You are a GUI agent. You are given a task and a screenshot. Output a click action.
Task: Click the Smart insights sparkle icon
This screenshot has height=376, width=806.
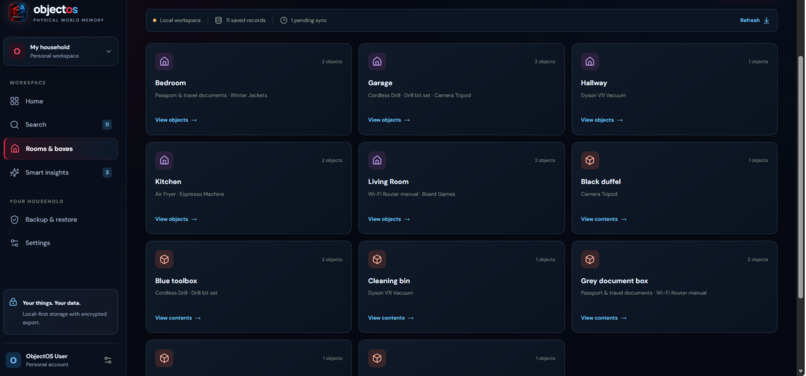(14, 172)
